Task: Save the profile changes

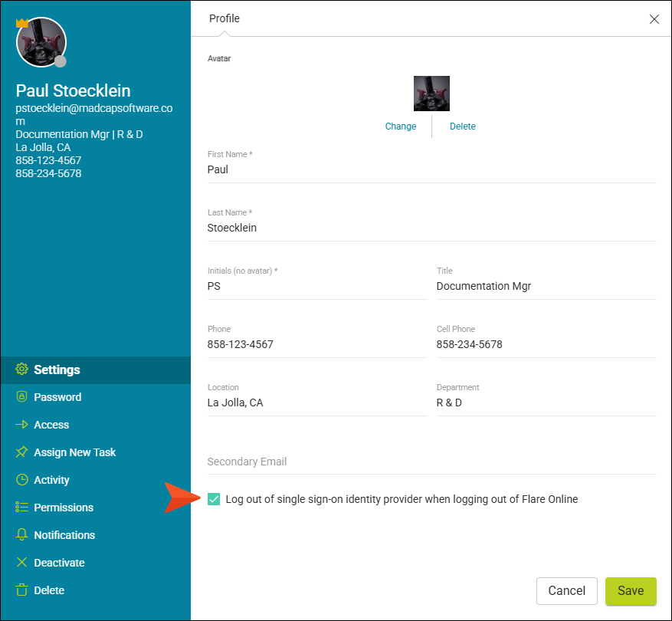Action: [631, 590]
